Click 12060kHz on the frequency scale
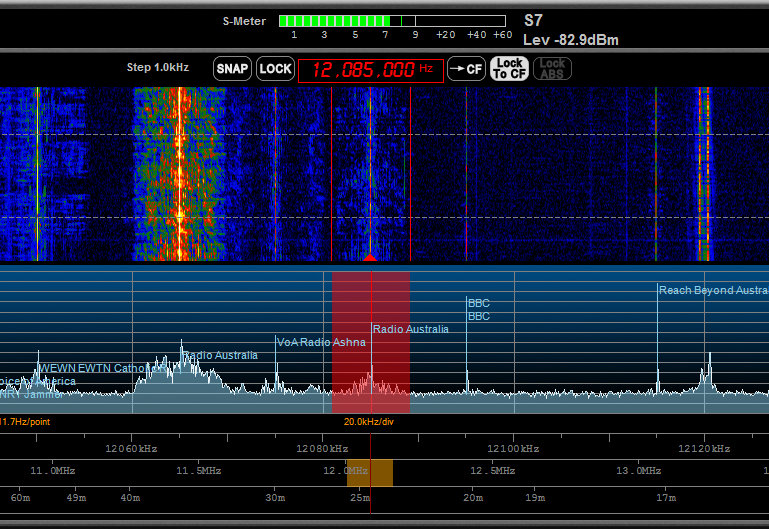Screen dimensions: 769x529 131,449
